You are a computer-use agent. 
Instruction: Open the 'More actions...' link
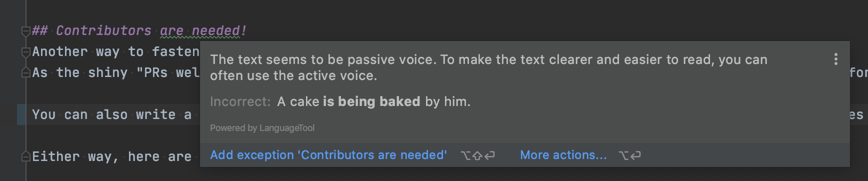pyautogui.click(x=563, y=155)
